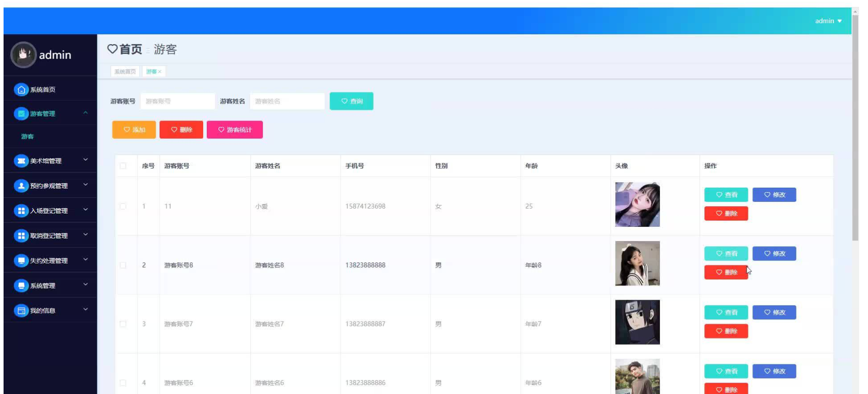Expand the 预约参观管理 menu chevron

point(85,185)
